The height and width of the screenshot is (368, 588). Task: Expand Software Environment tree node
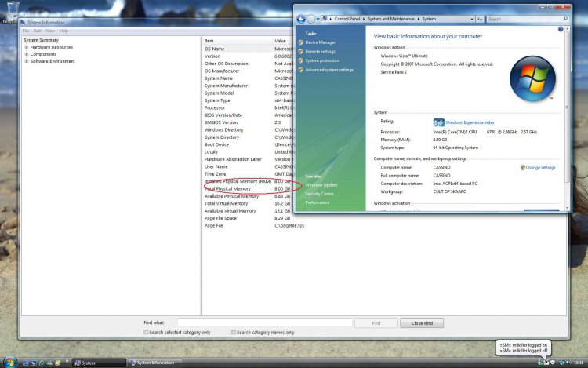tap(26, 61)
